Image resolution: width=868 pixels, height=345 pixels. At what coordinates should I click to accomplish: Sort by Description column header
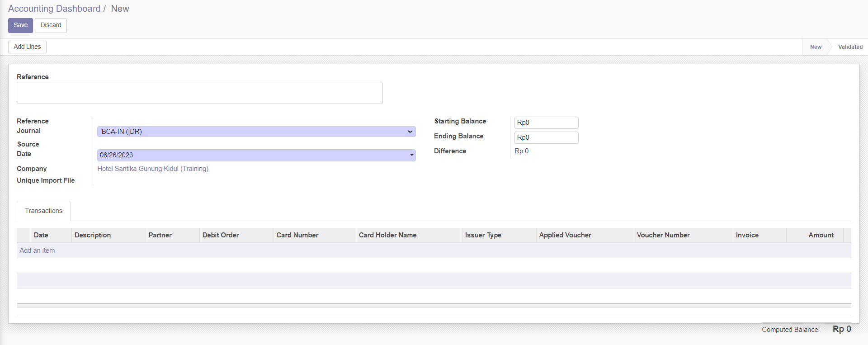pyautogui.click(x=108, y=235)
